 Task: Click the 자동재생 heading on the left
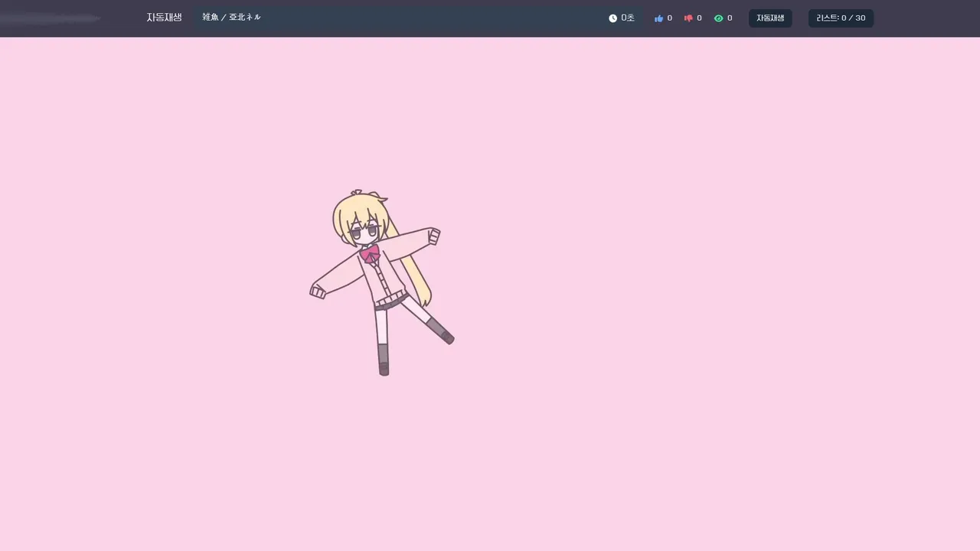click(x=164, y=18)
